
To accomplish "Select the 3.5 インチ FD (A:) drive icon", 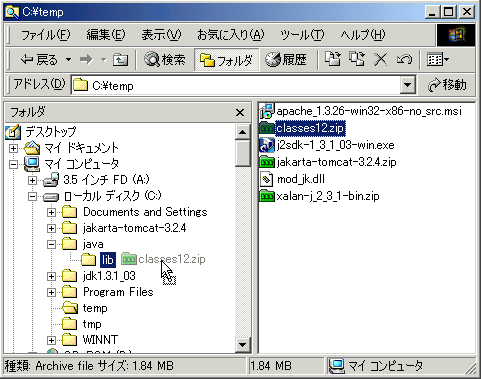I will coord(51,180).
